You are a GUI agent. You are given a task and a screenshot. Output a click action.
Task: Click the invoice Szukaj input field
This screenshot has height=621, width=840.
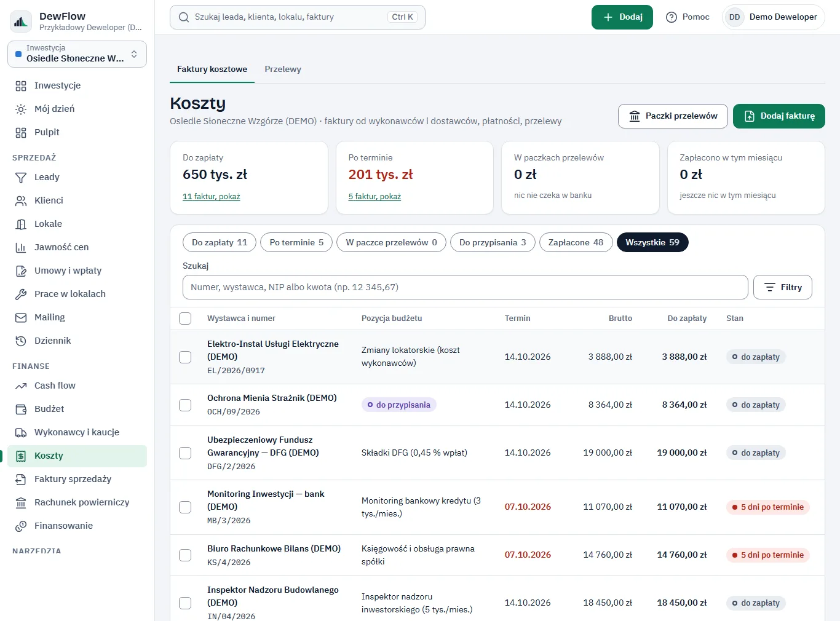466,287
